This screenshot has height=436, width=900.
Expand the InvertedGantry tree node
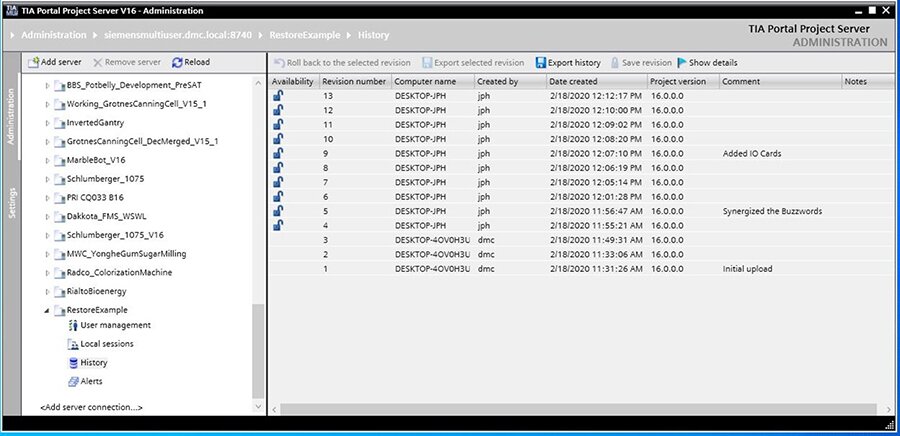tap(47, 123)
